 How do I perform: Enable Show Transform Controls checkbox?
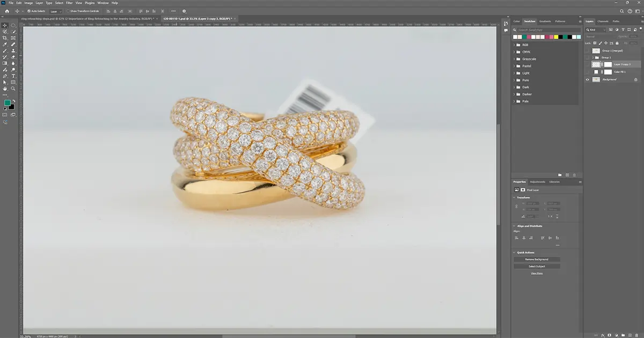[x=68, y=11]
